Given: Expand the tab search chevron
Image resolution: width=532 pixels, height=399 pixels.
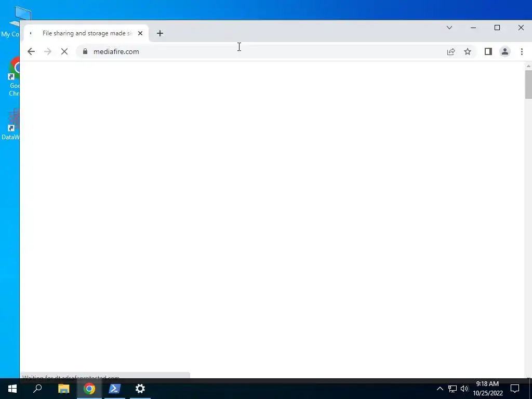Looking at the screenshot, I should [x=449, y=28].
